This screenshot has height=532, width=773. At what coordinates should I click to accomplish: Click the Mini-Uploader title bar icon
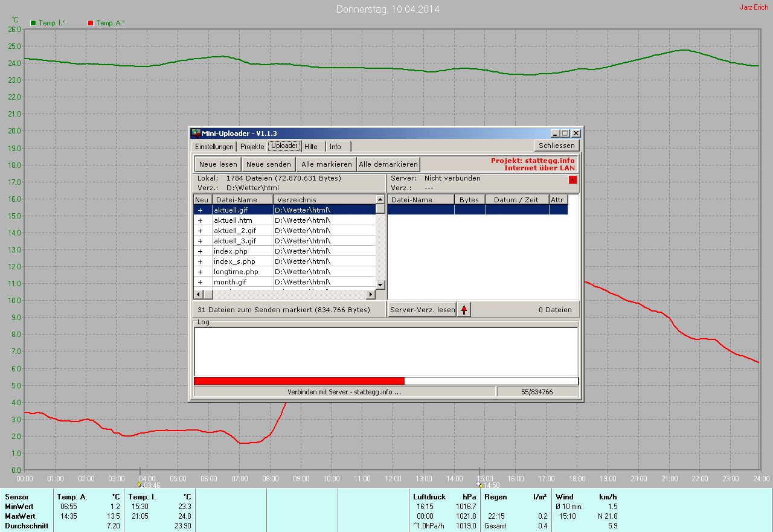tap(196, 133)
